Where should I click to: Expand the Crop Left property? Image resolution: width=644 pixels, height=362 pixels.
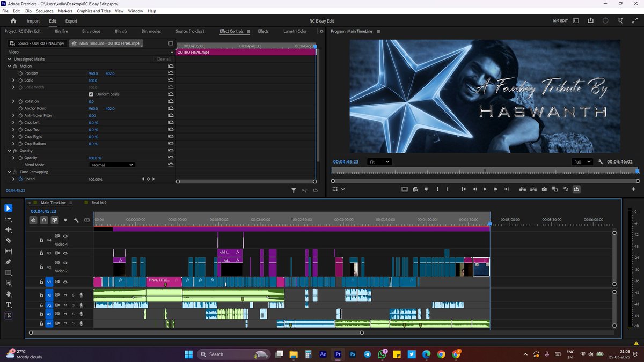click(x=13, y=122)
